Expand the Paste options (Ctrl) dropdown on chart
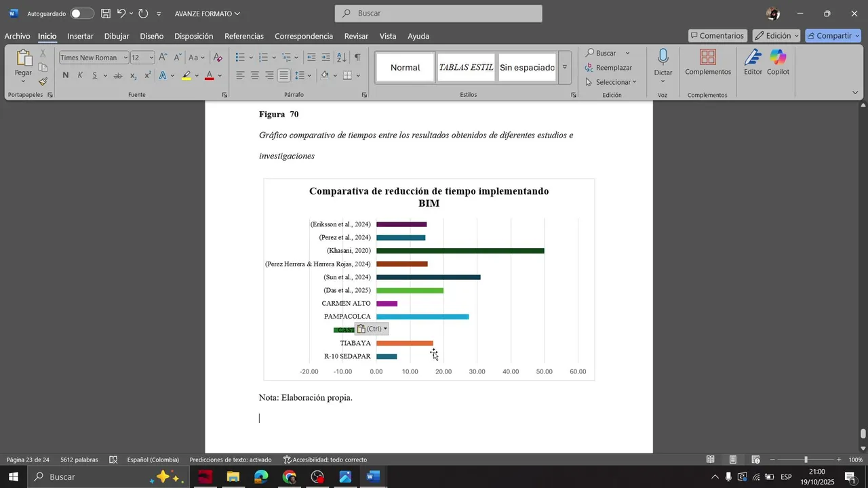Screen dimensions: 868x488 coord(385,329)
